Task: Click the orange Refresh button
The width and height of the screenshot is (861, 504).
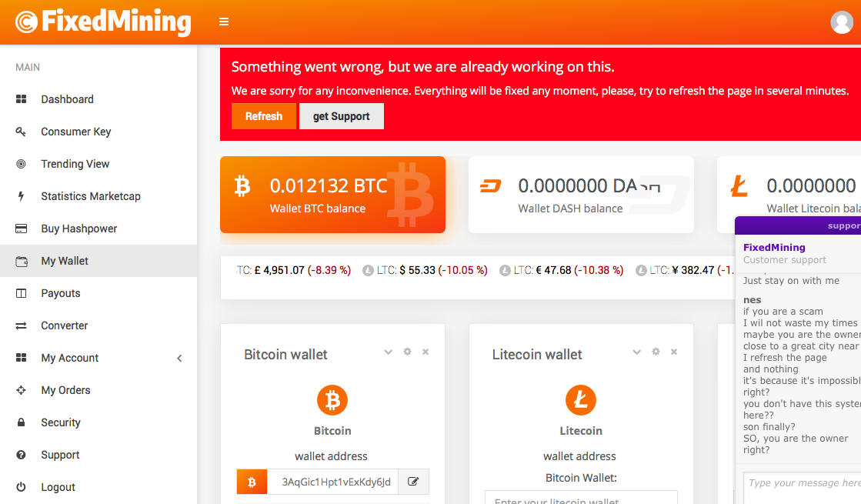Action: pos(264,116)
